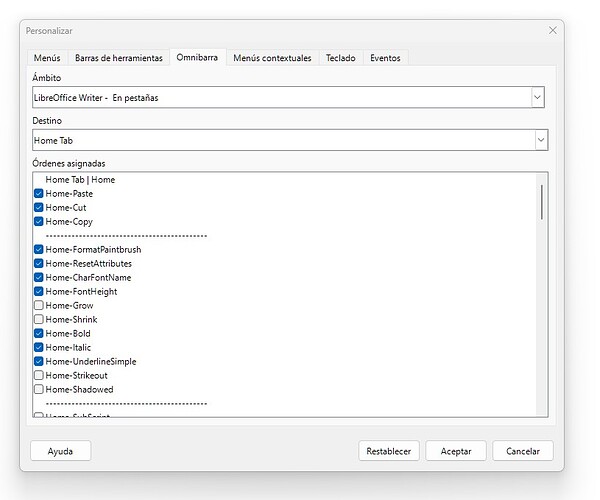Click the Restablecer button

tap(389, 451)
